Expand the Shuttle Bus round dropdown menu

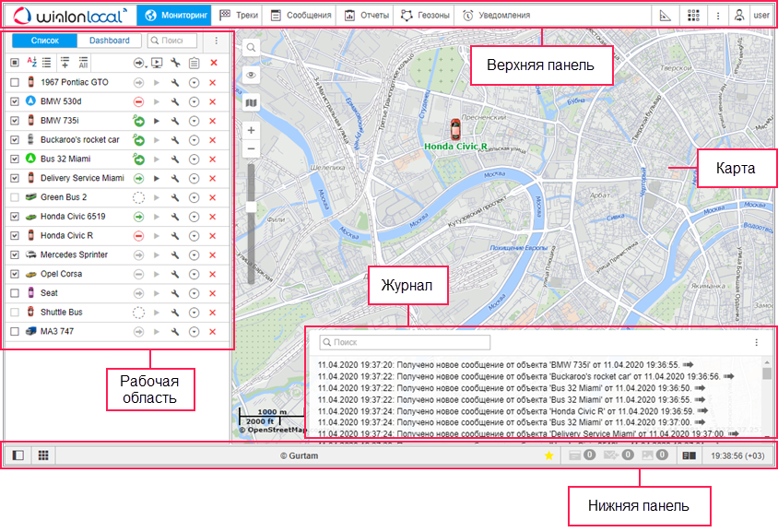[x=194, y=313]
